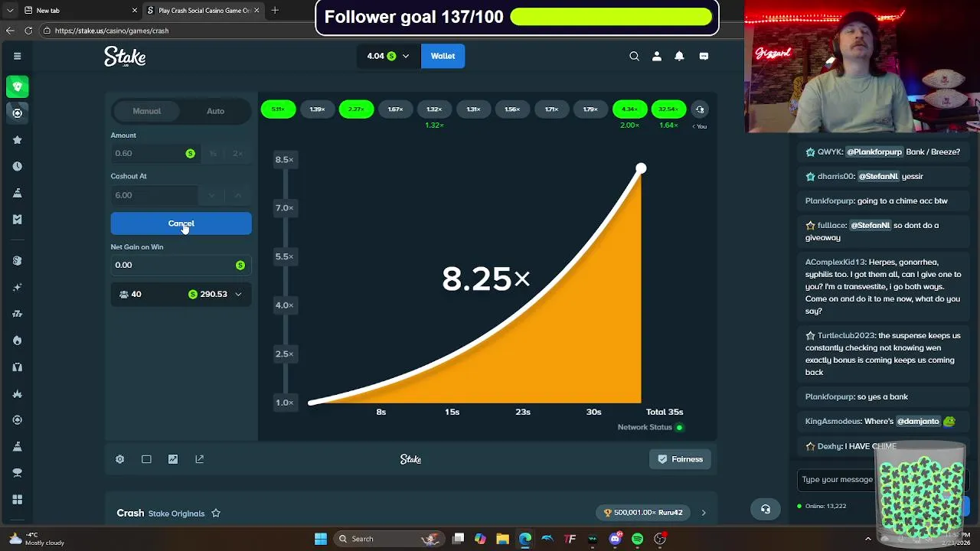
Task: Open the Windows Start menu
Action: point(320,539)
